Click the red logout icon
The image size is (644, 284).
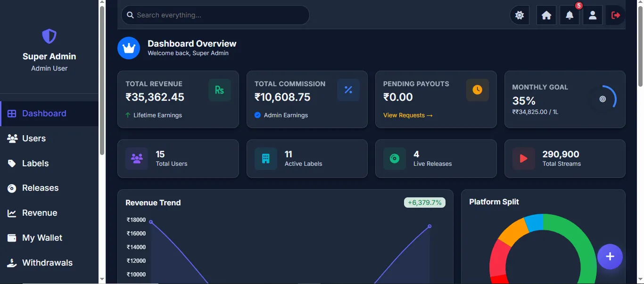[616, 15]
